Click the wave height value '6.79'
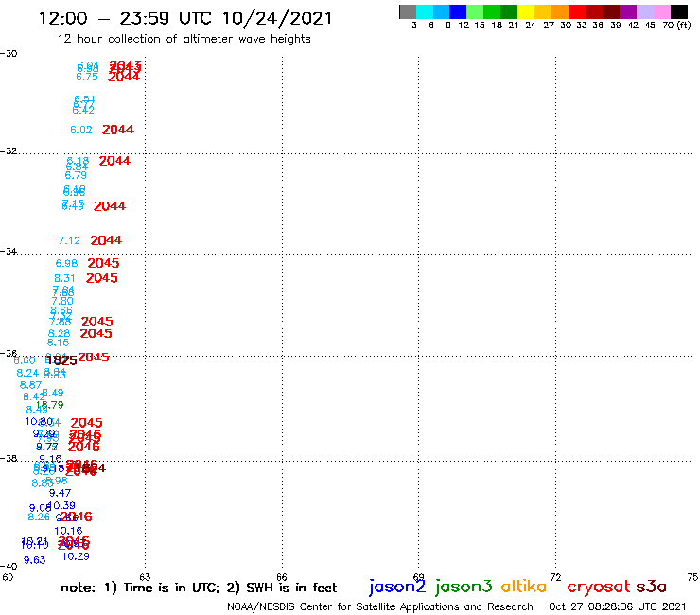700x615 pixels. (x=76, y=176)
